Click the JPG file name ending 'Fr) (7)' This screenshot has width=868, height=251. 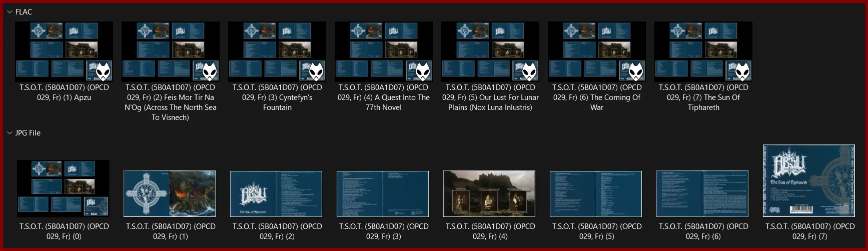(810, 231)
